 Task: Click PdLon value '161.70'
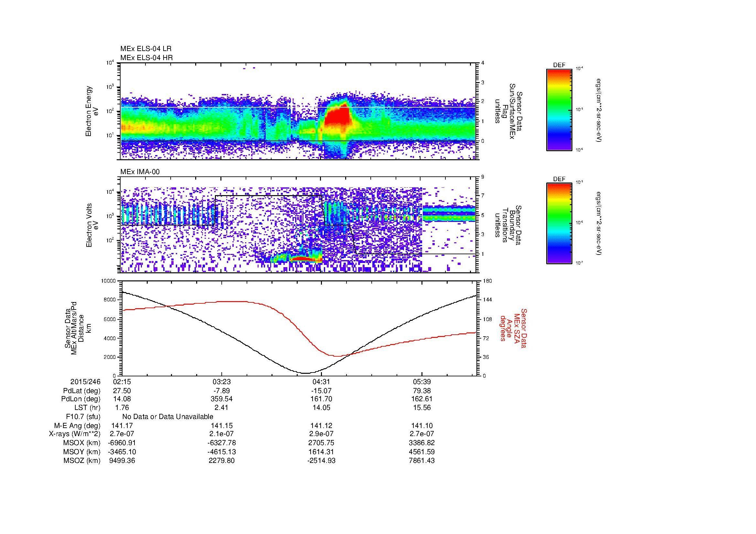click(321, 399)
